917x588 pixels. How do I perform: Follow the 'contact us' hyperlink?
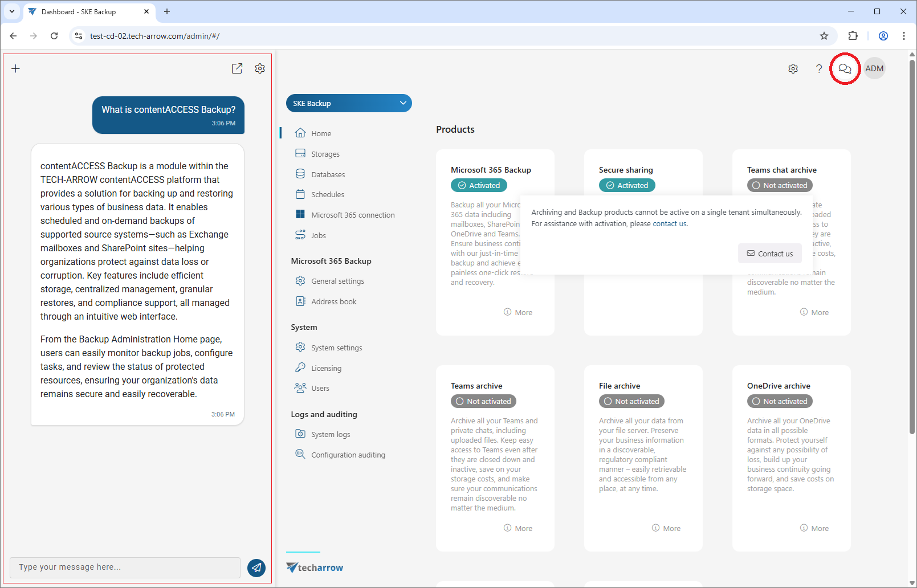669,224
